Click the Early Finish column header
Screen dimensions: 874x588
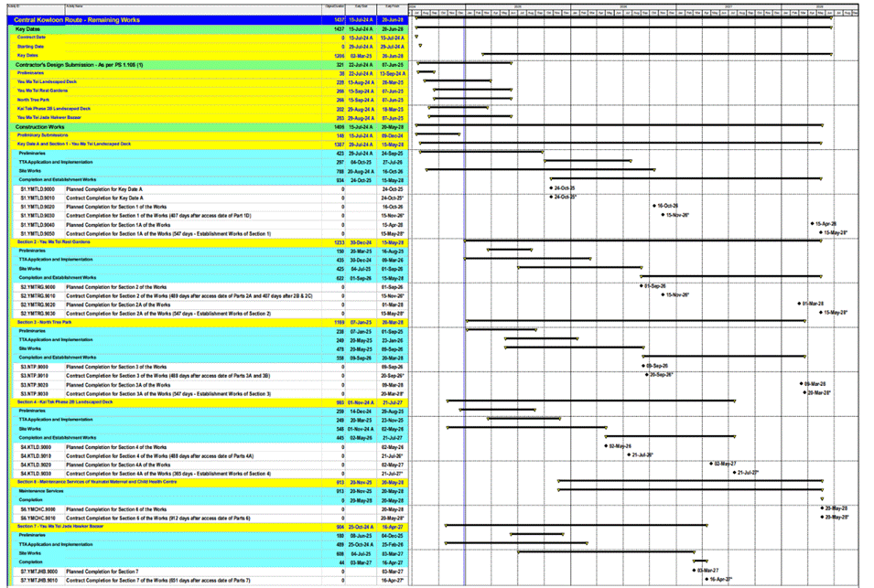pyautogui.click(x=391, y=5)
